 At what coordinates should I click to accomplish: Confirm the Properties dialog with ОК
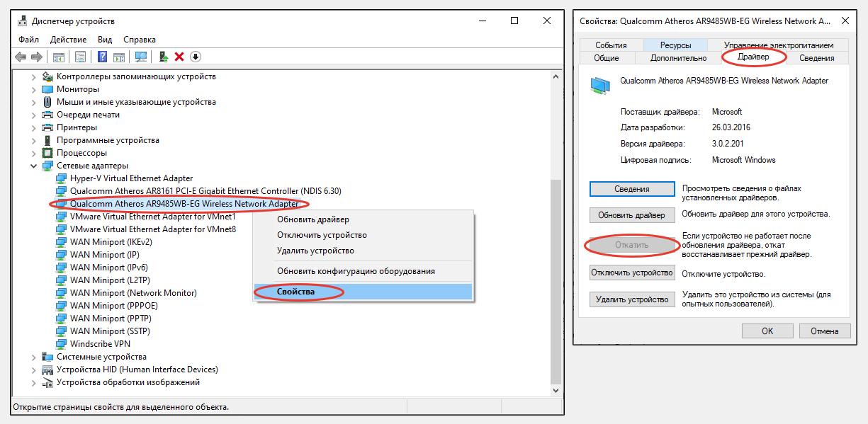point(767,331)
